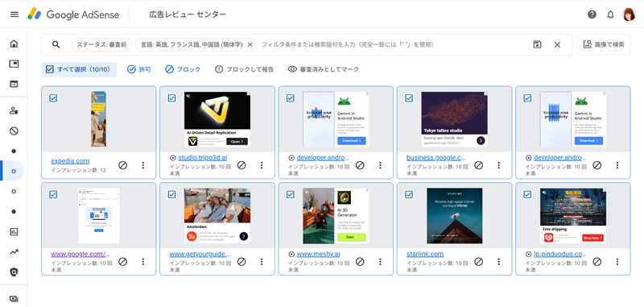Viewport: 644px width, 307px height.
Task: Open the help question-mark icon
Action: click(x=592, y=15)
